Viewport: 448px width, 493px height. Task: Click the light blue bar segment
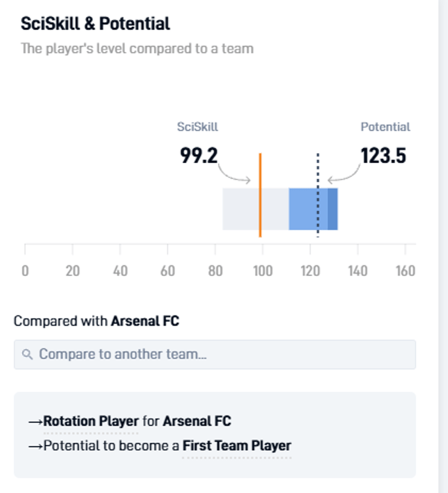point(308,209)
